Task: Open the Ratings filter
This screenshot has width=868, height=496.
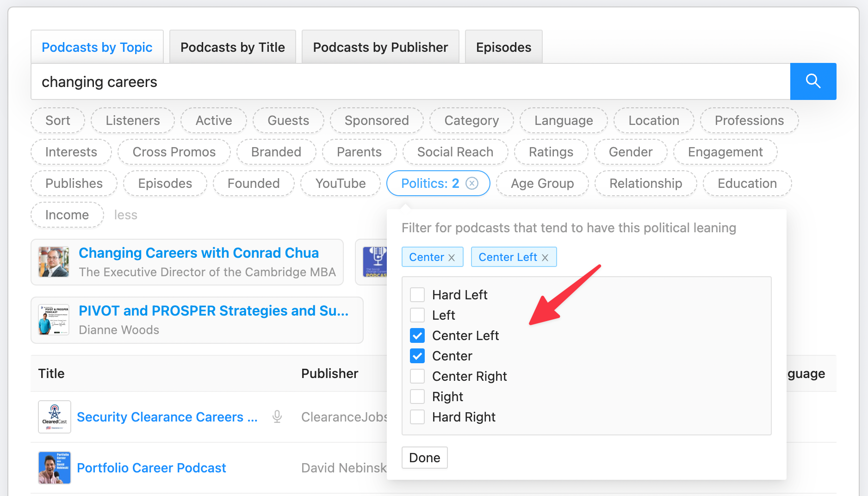Action: pyautogui.click(x=551, y=152)
